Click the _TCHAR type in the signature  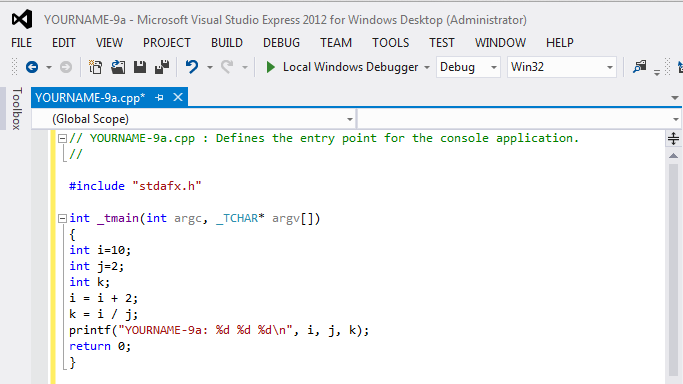tap(237, 219)
